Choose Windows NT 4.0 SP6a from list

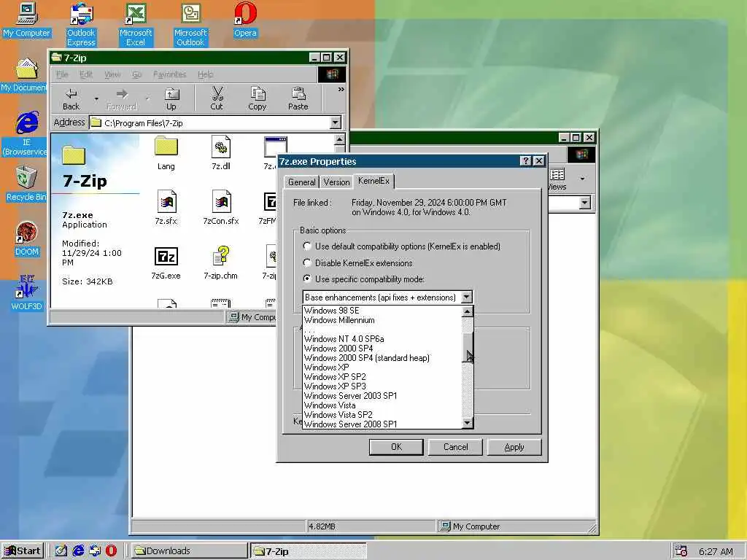pyautogui.click(x=382, y=339)
